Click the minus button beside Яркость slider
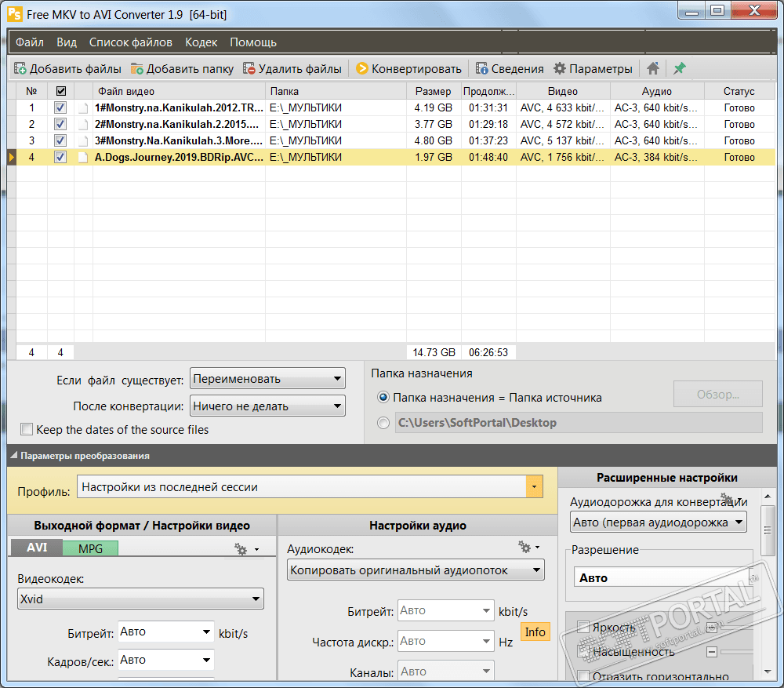784x688 pixels. coord(712,628)
